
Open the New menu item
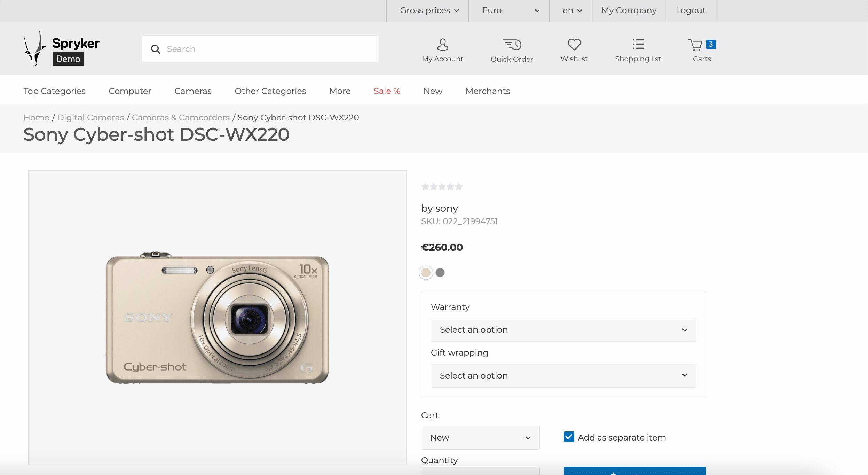tap(433, 91)
